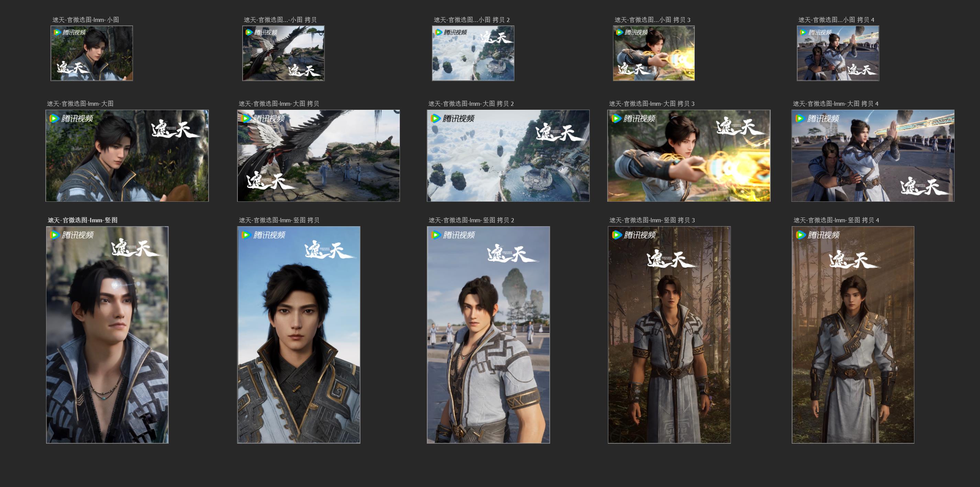Click the label 遮天-官微选图-lmm-大图 拷贝 3
This screenshot has width=980, height=487.
[x=652, y=103]
